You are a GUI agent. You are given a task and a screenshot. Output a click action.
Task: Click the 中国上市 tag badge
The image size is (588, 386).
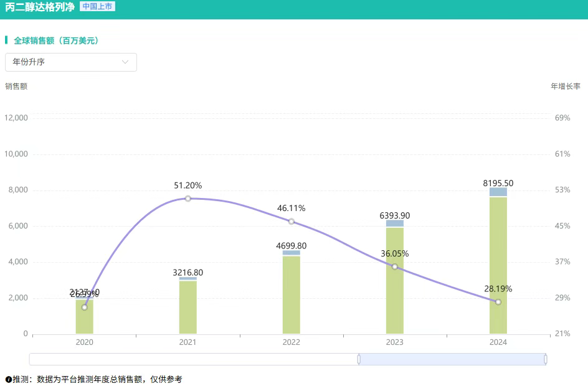(x=97, y=7)
